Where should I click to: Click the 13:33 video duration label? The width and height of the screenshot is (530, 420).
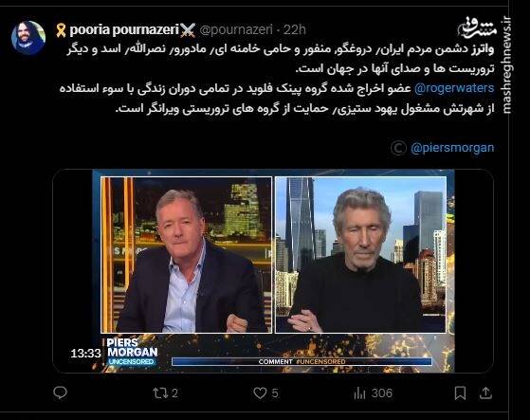tap(85, 354)
